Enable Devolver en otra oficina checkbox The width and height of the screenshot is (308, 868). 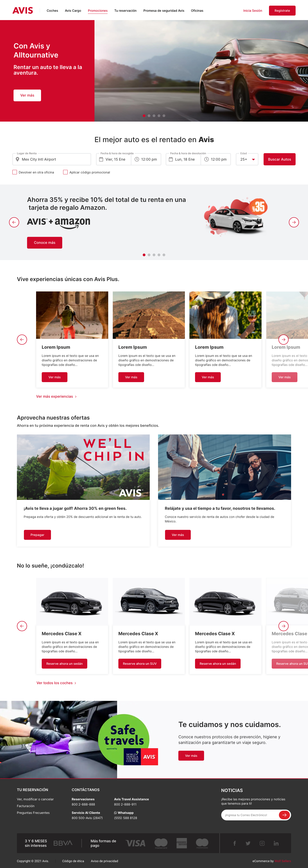pyautogui.click(x=15, y=172)
